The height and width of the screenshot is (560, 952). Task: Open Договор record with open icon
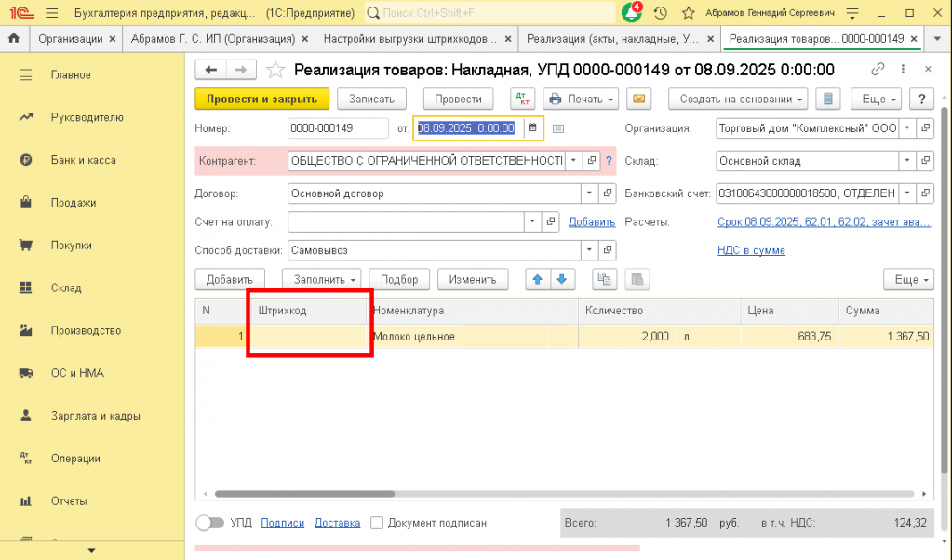tap(607, 193)
